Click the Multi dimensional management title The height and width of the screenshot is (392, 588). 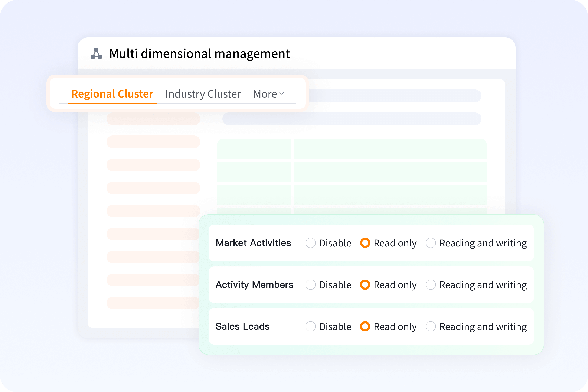click(x=199, y=53)
